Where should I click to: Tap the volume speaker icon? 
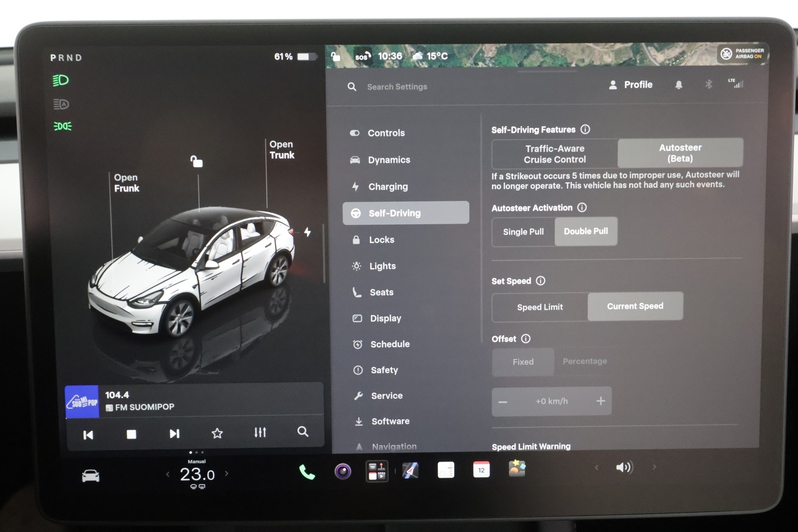coord(625,467)
